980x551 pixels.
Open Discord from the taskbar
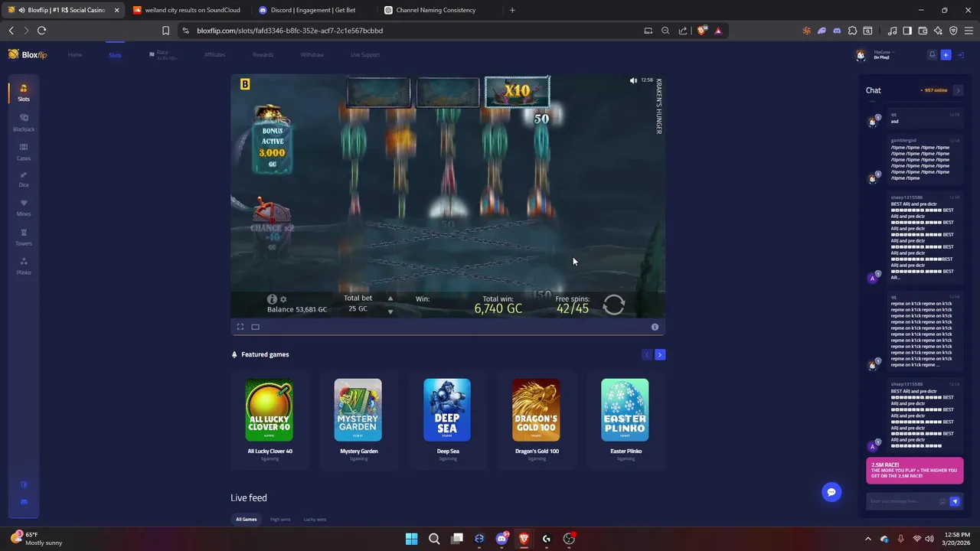[x=502, y=539]
